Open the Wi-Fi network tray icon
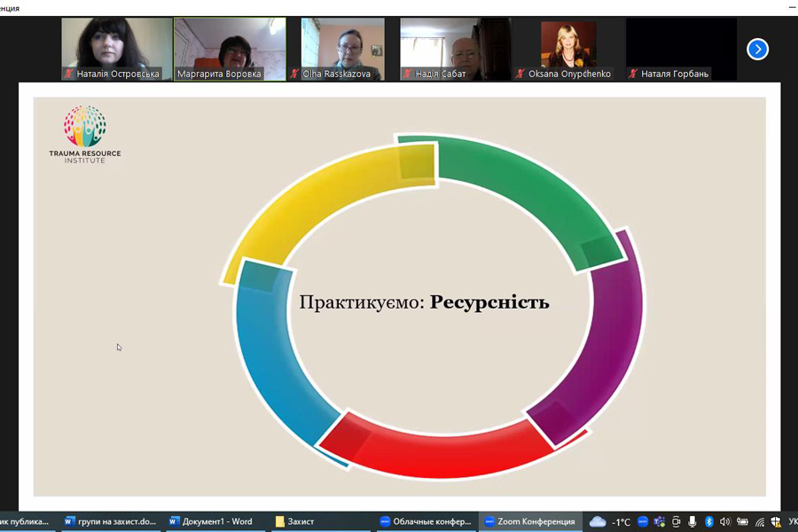This screenshot has width=798, height=532. (759, 522)
